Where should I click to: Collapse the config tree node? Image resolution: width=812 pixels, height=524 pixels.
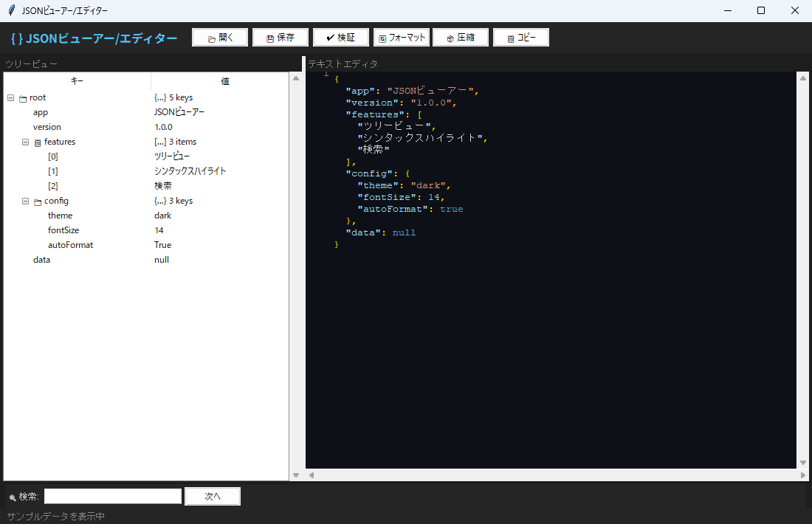click(25, 201)
